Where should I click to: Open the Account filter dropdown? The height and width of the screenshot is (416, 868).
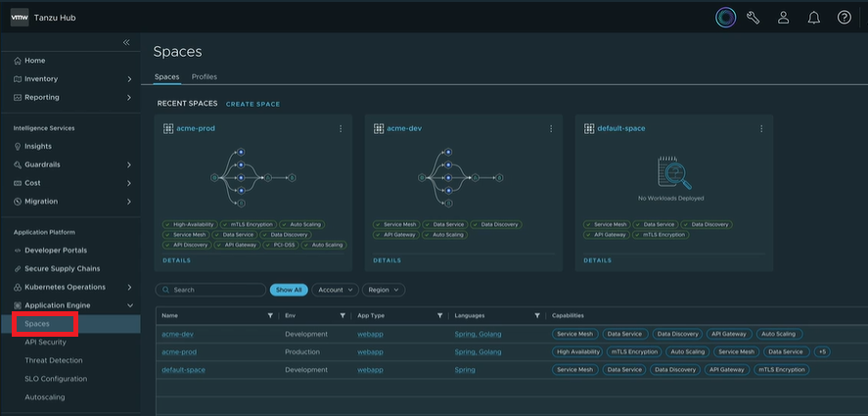click(336, 290)
